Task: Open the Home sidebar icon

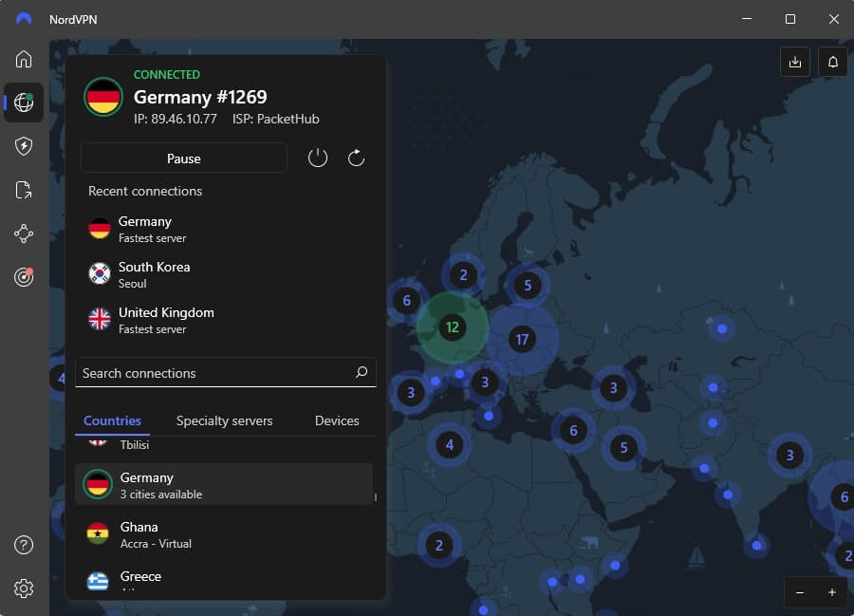Action: pyautogui.click(x=24, y=59)
